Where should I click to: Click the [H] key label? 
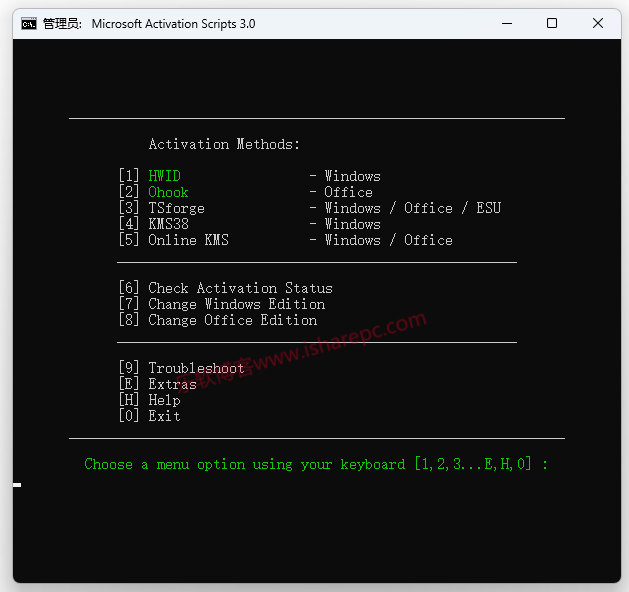(x=129, y=400)
